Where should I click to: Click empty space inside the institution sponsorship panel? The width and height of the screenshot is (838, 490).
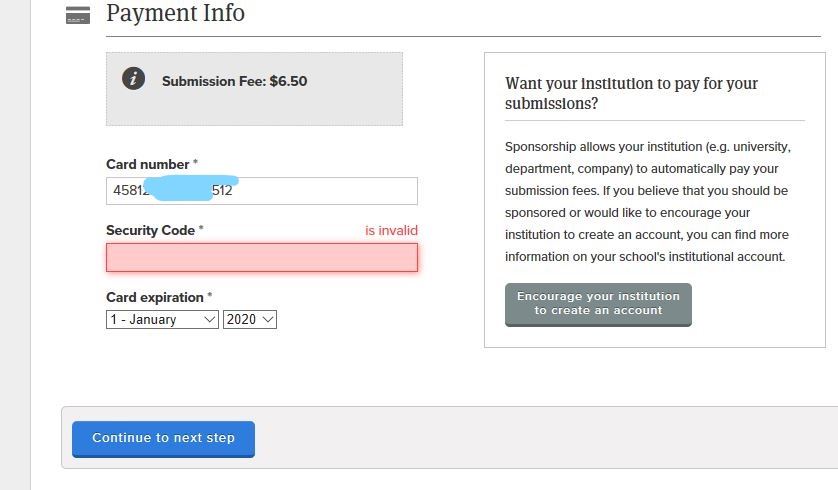point(760,310)
